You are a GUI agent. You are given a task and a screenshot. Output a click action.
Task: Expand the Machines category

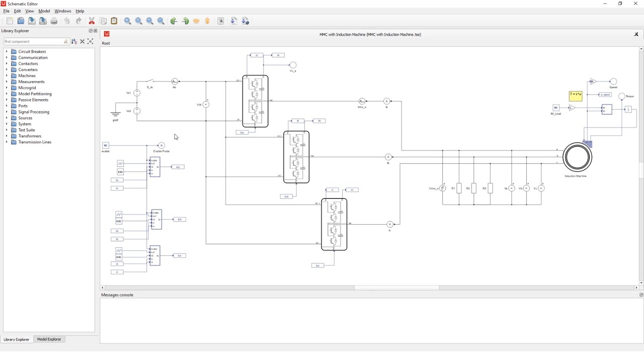coord(7,76)
